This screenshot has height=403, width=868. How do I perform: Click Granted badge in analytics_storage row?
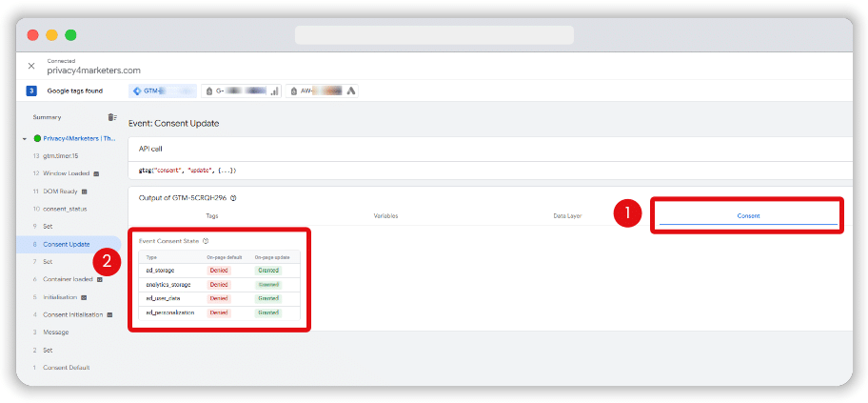268,284
